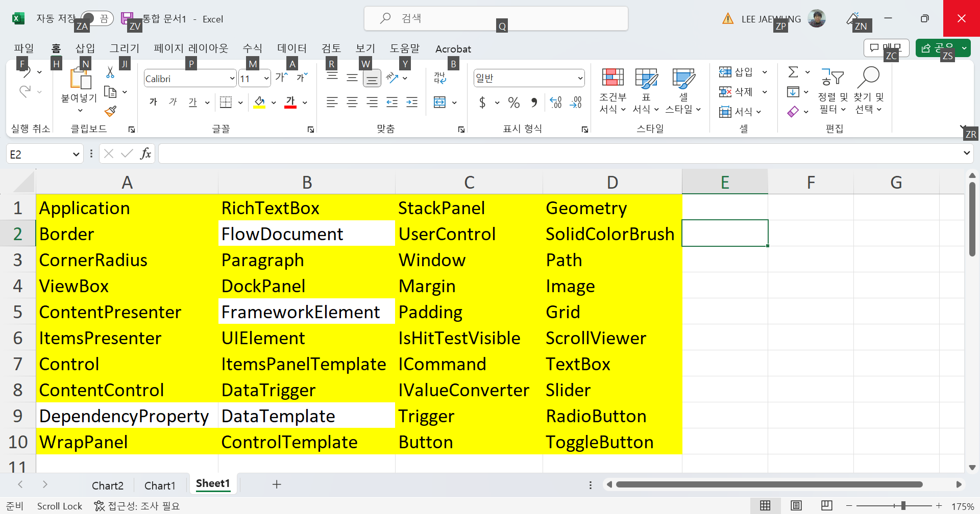Switch to the Chart2 sheet tab
Viewport: 980px width, 514px height.
click(x=108, y=485)
